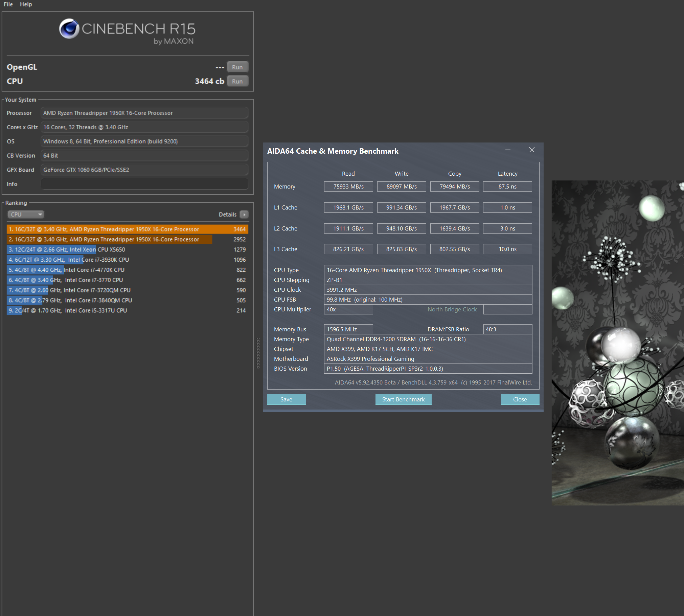Click CPU Stepping value ZP-B1
Viewport: 684px width, 616px height.
pos(428,280)
